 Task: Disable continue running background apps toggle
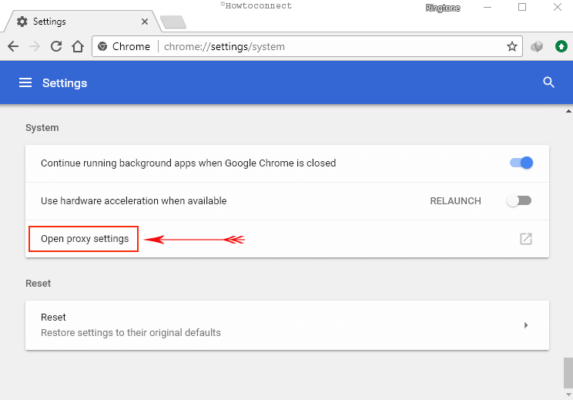[x=521, y=163]
